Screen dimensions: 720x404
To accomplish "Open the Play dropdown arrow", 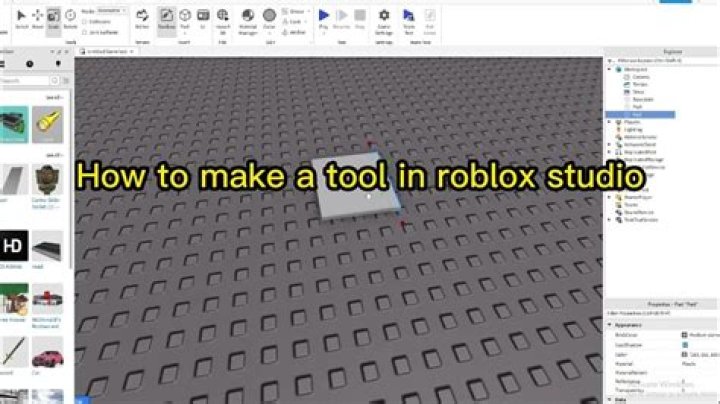I will tap(324, 33).
